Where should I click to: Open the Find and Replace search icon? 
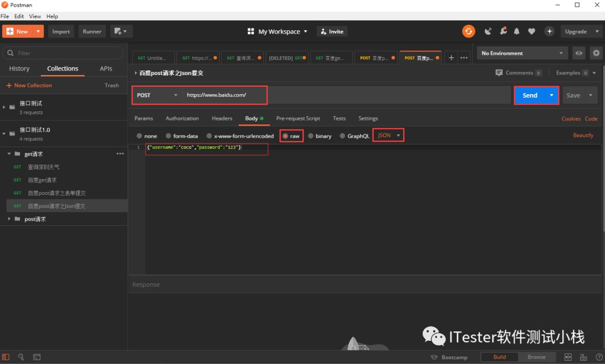[x=21, y=357]
